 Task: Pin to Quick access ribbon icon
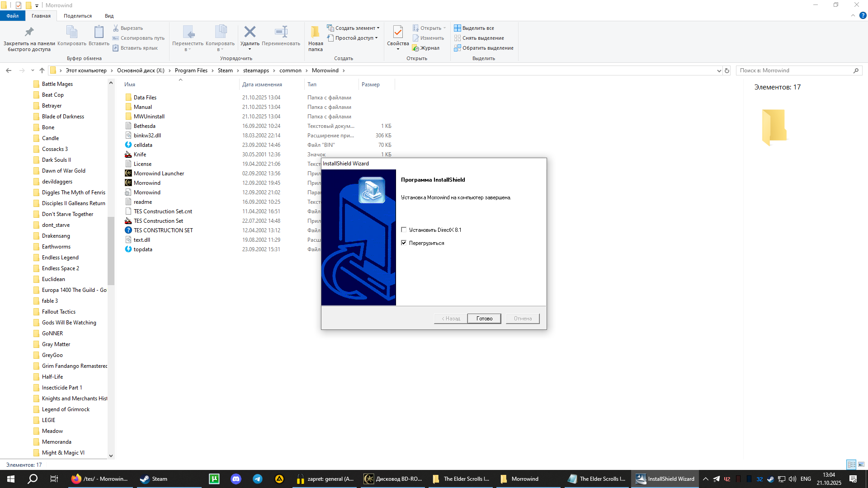pyautogui.click(x=29, y=33)
